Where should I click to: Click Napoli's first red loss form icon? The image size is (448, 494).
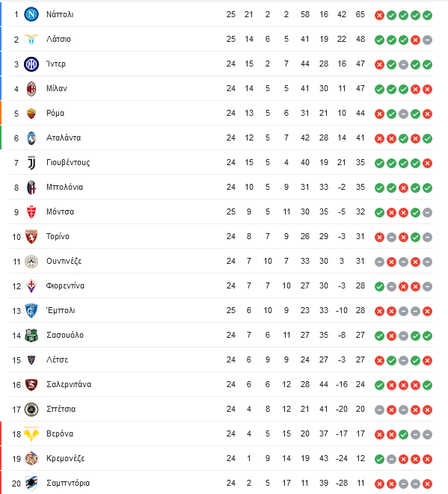tap(379, 15)
